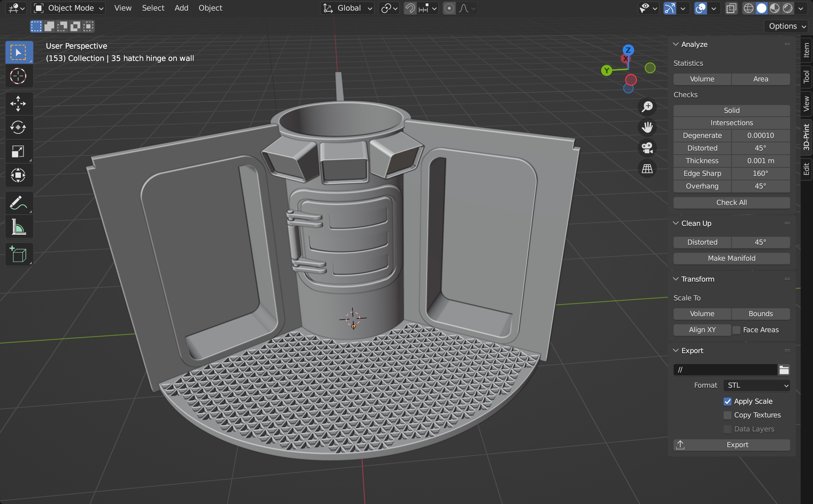This screenshot has height=504, width=813.
Task: Click the viewport zoom magnifier icon
Action: tap(647, 106)
